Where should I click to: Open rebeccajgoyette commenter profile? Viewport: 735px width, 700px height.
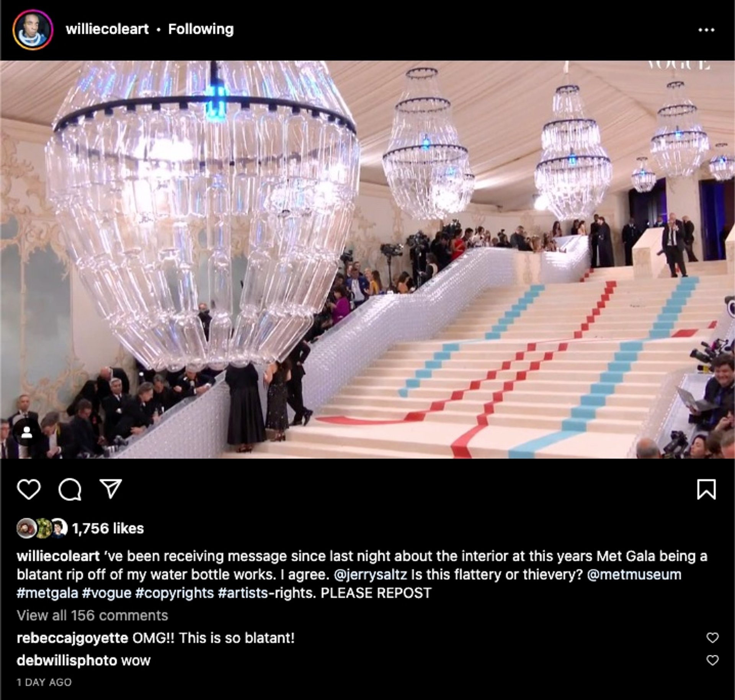[x=72, y=638]
